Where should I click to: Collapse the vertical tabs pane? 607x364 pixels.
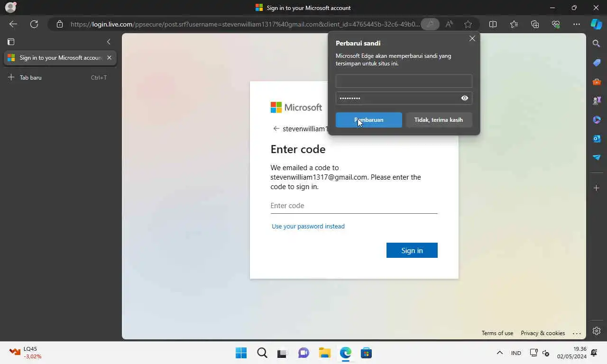tap(109, 42)
